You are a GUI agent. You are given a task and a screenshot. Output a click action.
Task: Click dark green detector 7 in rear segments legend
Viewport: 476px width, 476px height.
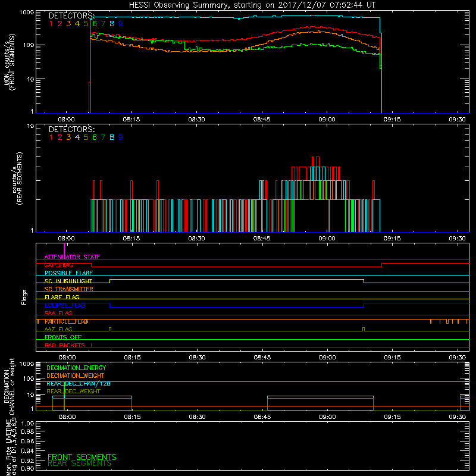click(x=103, y=137)
